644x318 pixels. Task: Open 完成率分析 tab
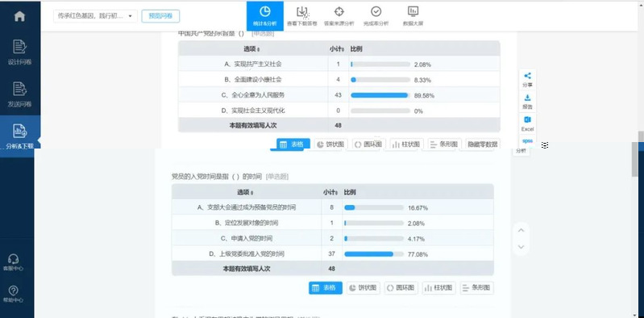[376, 16]
